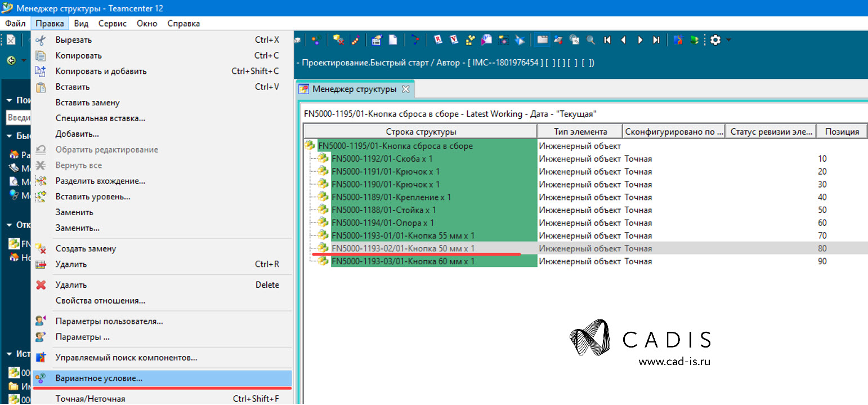Click the yellow cube with red X toolbar icon
Screen dimensions: 868x405
coord(338,40)
